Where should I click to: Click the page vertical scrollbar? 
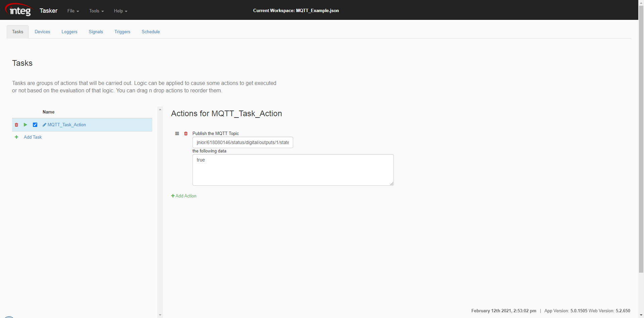coord(641,139)
